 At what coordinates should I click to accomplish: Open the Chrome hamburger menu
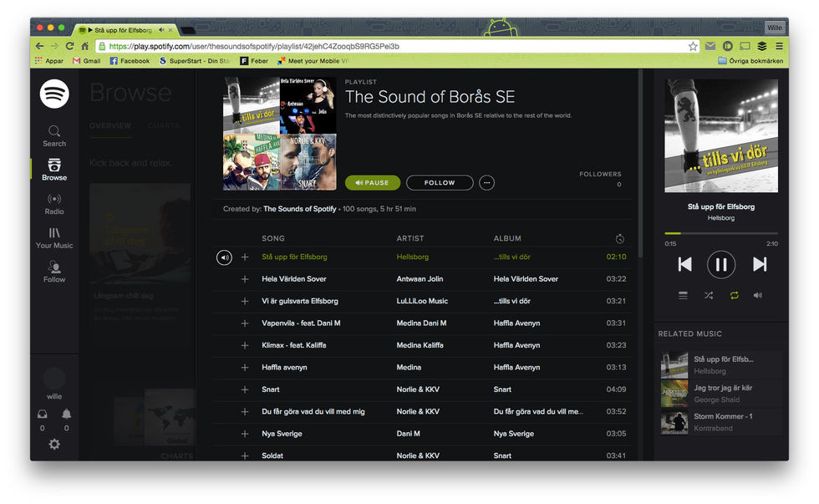tap(779, 46)
